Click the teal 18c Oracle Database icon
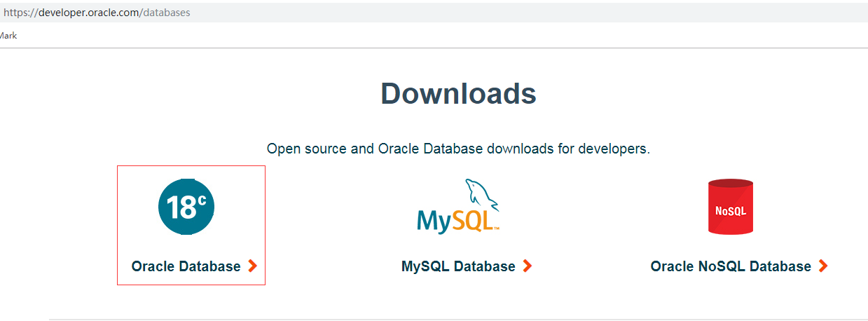 [186, 206]
